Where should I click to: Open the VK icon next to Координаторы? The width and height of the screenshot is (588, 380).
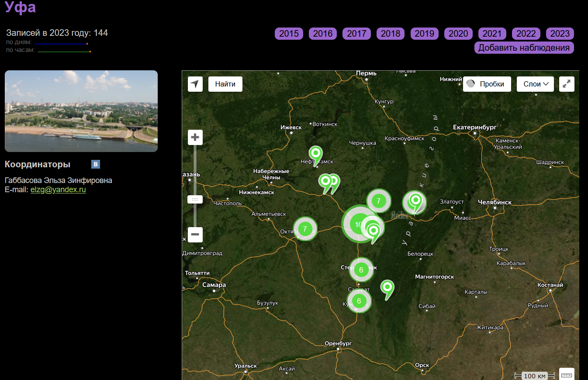(96, 164)
